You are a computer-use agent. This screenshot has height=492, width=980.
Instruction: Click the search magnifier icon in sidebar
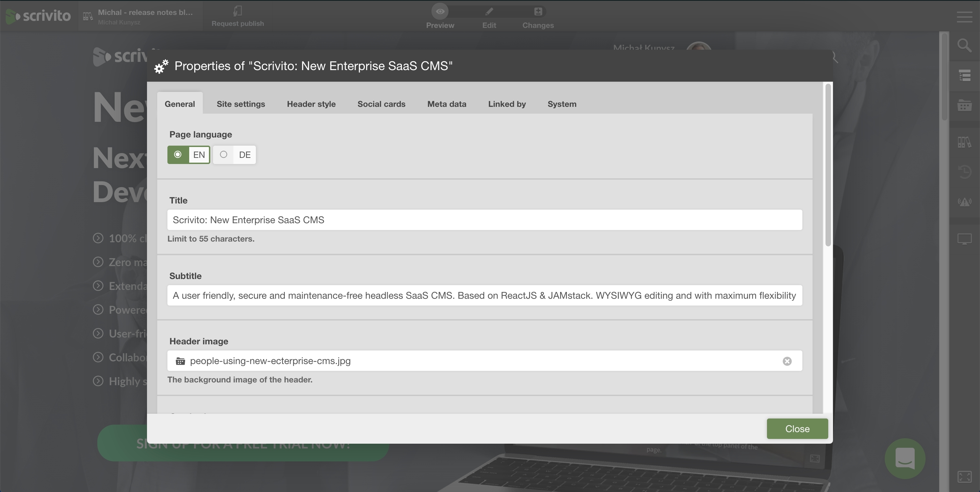[x=964, y=46]
